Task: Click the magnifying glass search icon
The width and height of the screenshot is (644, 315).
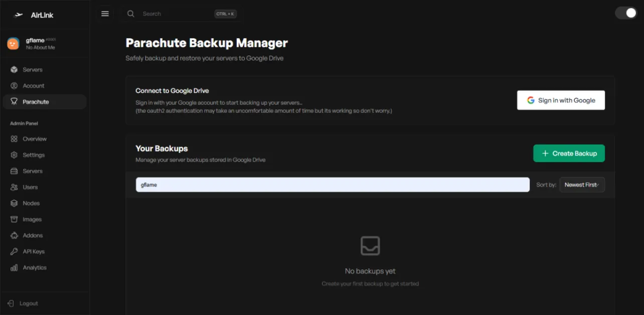Action: pos(131,14)
